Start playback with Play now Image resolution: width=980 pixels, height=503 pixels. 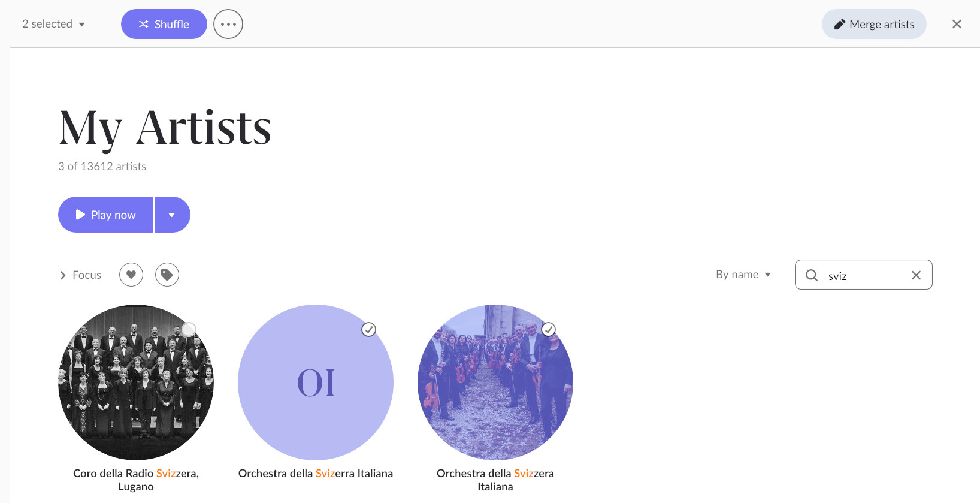tap(105, 215)
